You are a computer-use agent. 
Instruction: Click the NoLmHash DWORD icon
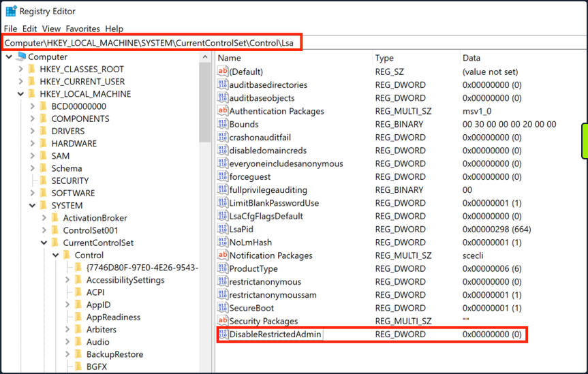click(223, 242)
